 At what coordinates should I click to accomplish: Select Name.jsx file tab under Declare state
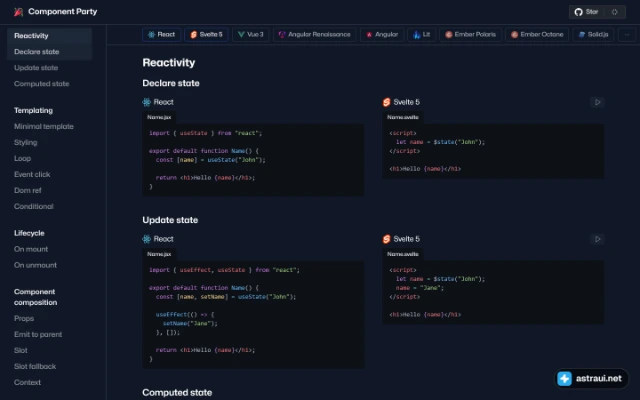(159, 117)
